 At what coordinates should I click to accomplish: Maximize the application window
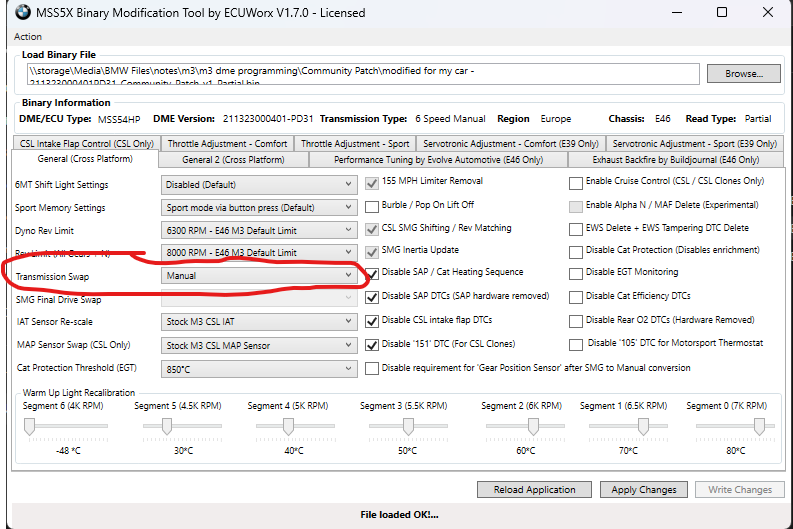pyautogui.click(x=722, y=12)
